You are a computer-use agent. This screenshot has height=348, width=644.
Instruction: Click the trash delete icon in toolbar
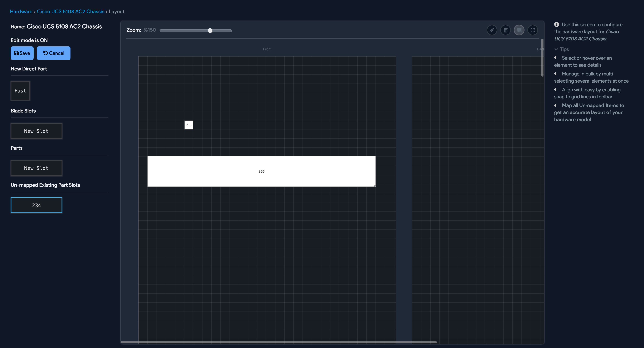coord(506,30)
